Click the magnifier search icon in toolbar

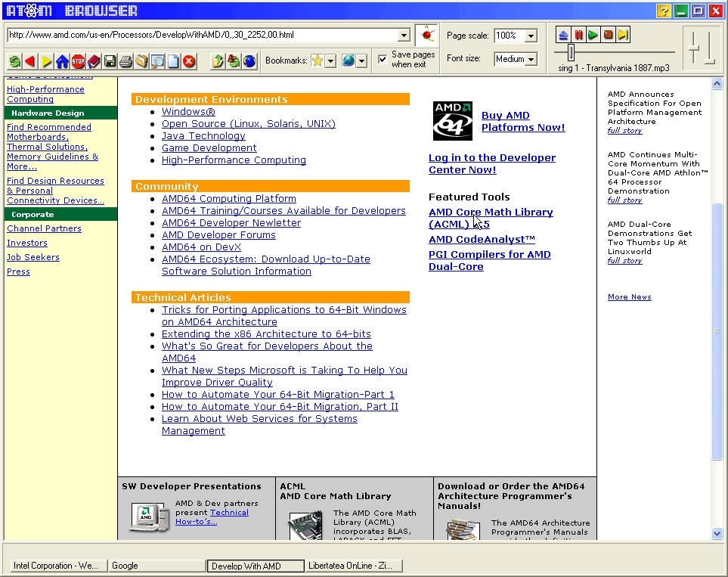[157, 61]
